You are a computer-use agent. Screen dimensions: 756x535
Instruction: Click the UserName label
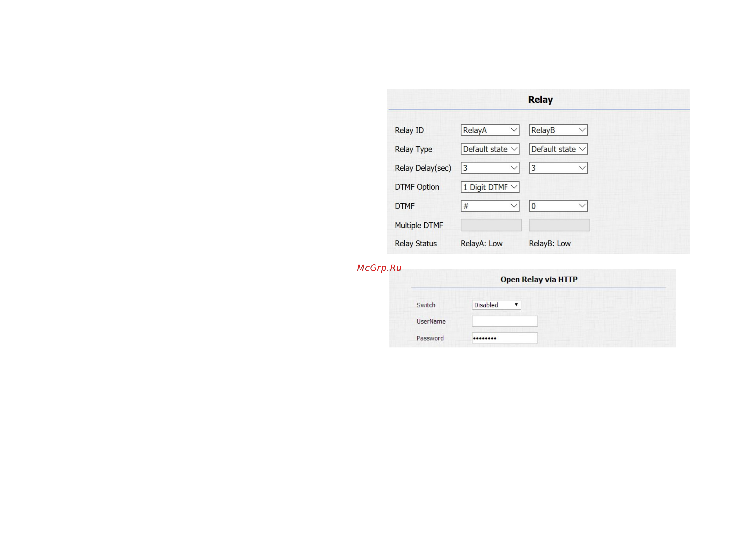[x=431, y=321]
